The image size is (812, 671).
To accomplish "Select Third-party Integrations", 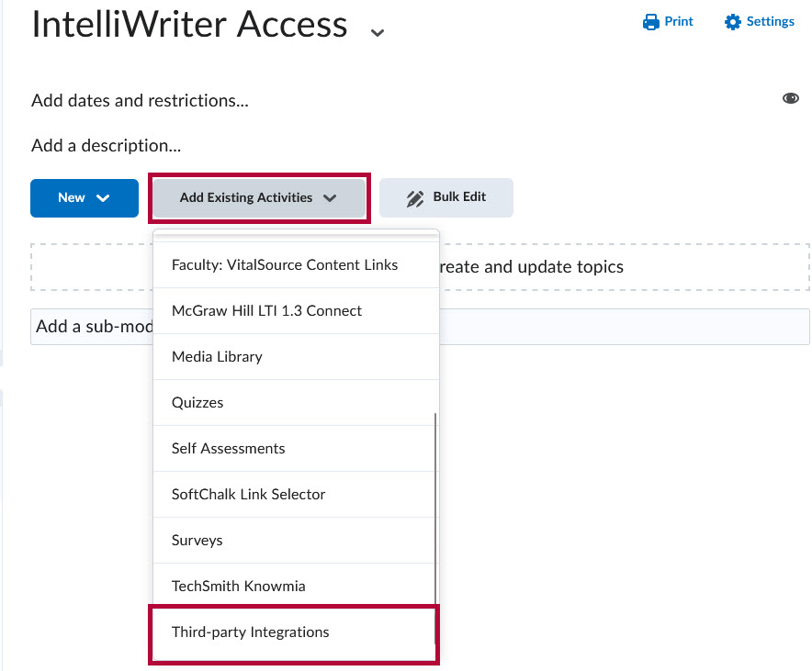I will pos(250,632).
